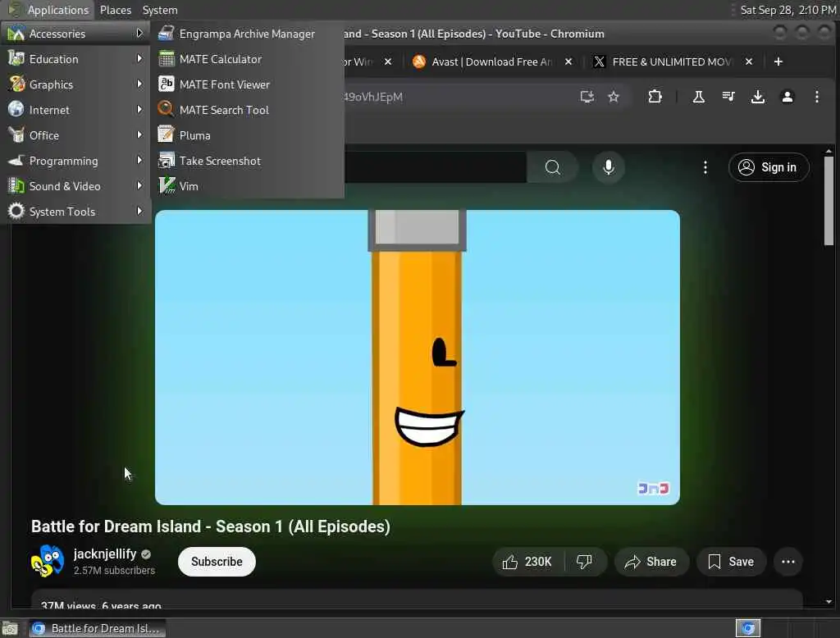
Task: Launch MATE Calculator
Action: [247, 59]
